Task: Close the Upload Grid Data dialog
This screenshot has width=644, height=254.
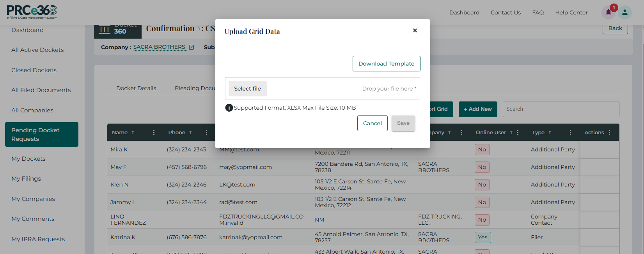Action: point(415,30)
